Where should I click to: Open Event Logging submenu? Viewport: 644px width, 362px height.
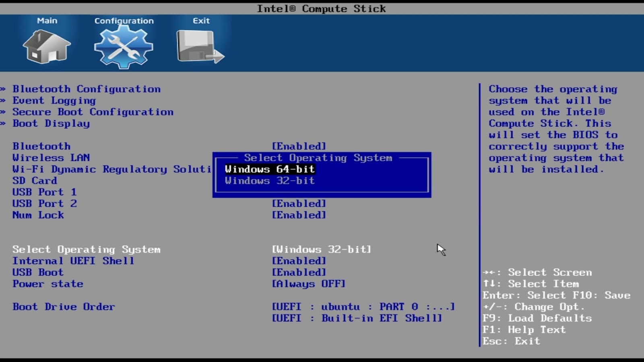(54, 101)
